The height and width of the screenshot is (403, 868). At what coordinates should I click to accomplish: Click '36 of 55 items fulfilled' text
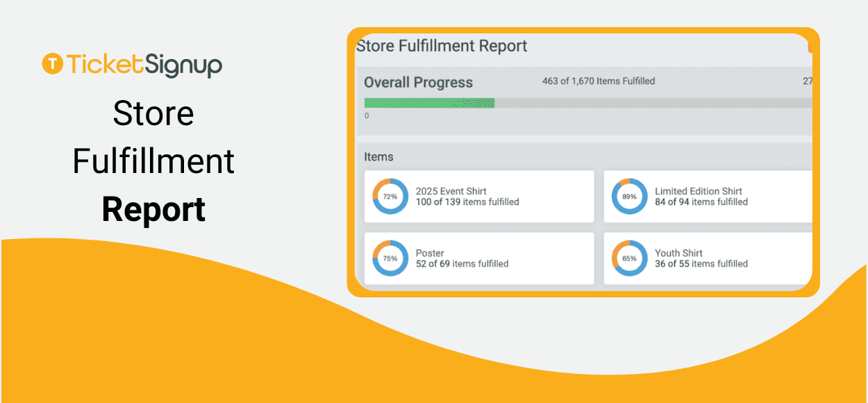(x=701, y=264)
